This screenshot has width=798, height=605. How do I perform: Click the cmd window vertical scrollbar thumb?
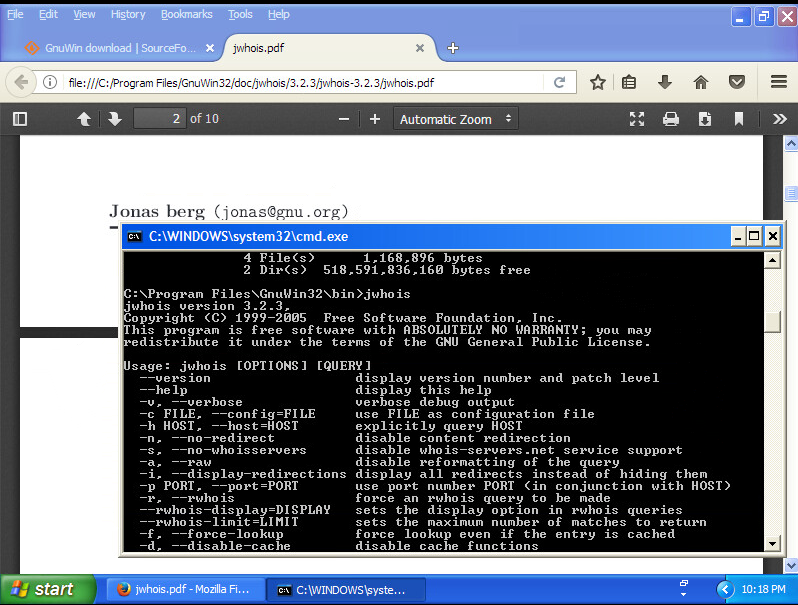[x=772, y=322]
